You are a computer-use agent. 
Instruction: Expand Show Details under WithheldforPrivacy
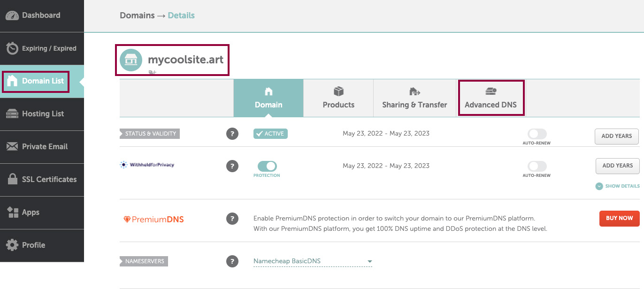click(617, 186)
